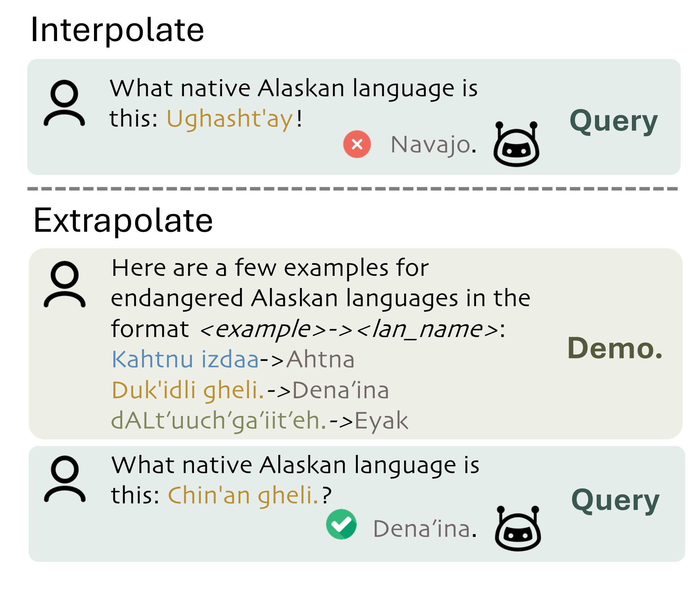Image resolution: width=700 pixels, height=596 pixels.
Task: Click the robot icon beside Dena'ina answer
Action: point(518,528)
